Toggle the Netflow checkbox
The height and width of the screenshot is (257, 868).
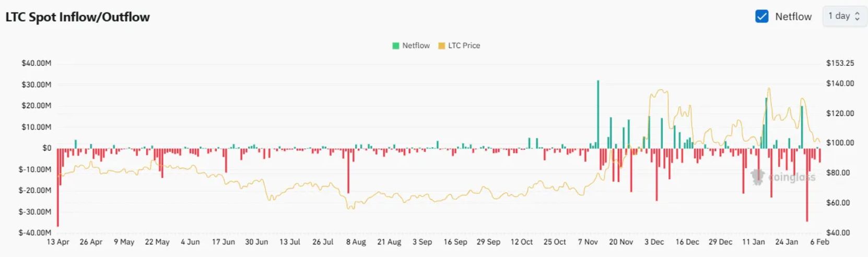tap(761, 16)
